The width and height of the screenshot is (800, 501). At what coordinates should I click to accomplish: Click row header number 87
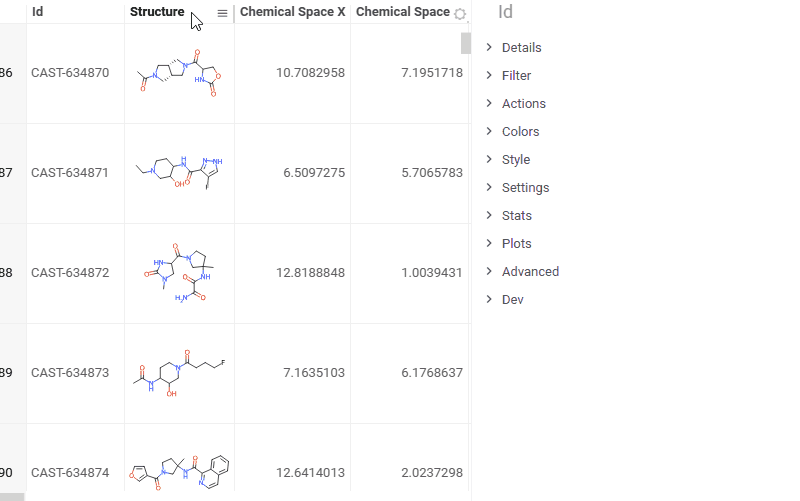9,173
